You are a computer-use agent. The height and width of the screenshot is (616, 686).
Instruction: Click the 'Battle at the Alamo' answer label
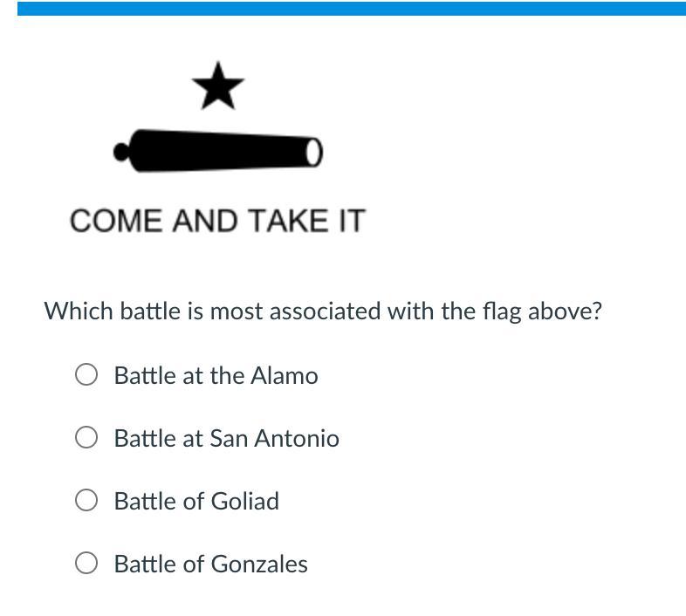(216, 375)
